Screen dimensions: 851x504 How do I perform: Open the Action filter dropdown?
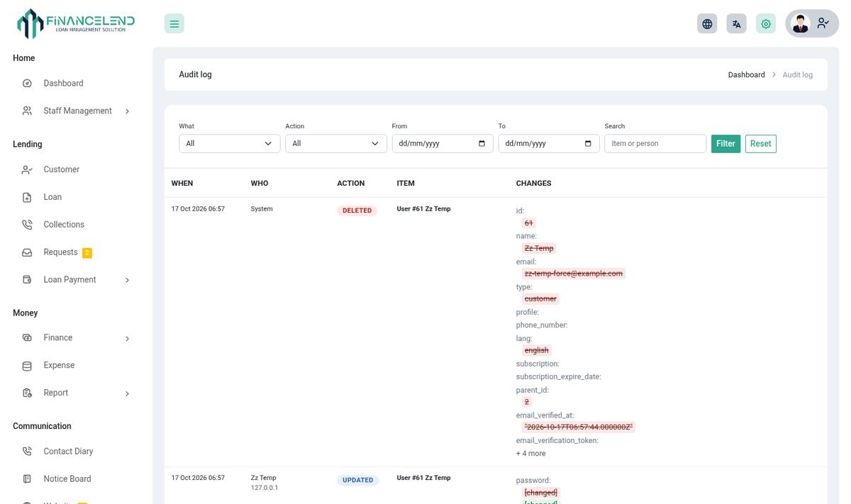(336, 143)
